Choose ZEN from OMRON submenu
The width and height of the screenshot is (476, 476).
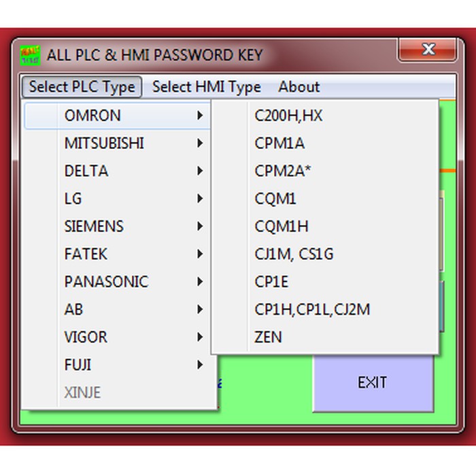[325, 337]
